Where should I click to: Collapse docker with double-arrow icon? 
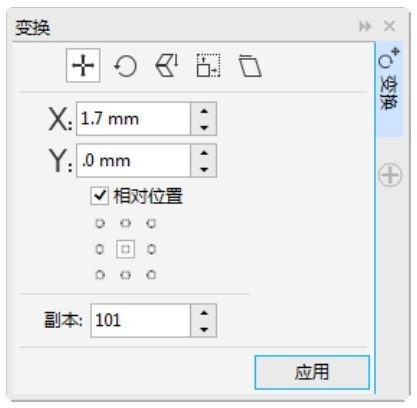pos(365,26)
